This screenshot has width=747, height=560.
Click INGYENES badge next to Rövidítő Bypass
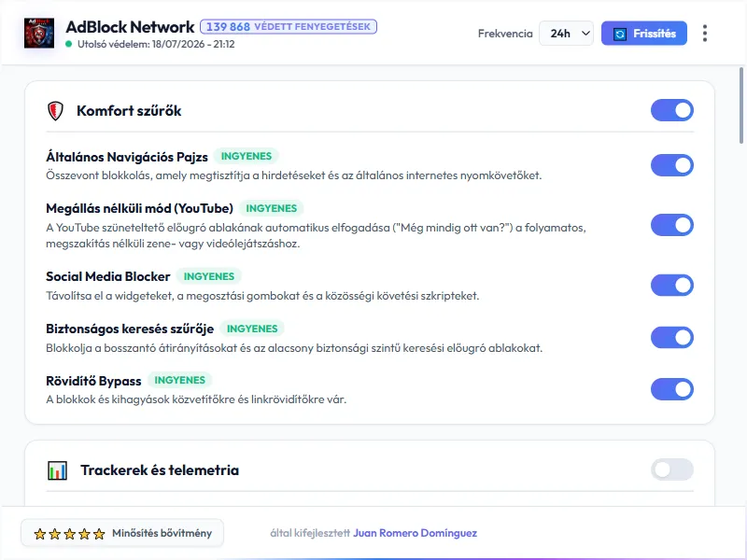(x=179, y=381)
